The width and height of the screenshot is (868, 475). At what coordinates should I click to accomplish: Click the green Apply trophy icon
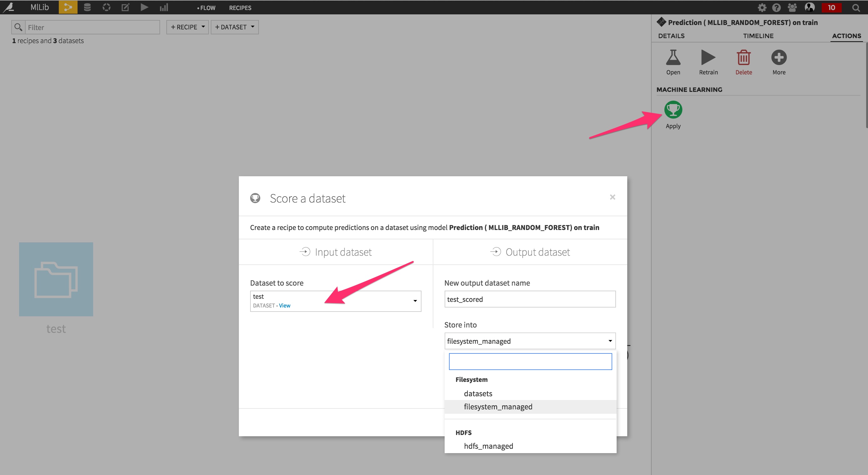[x=673, y=109]
